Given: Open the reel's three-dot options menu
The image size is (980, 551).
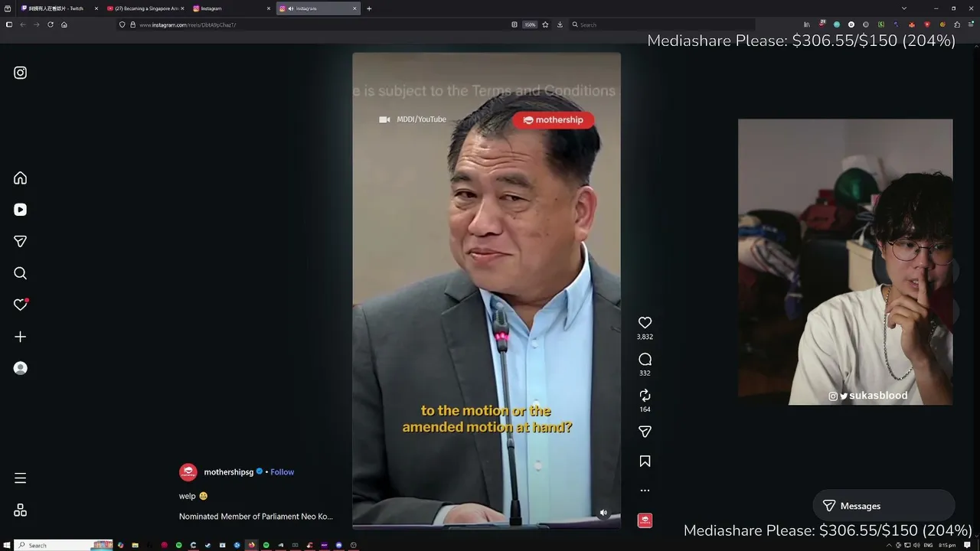Looking at the screenshot, I should [x=645, y=491].
